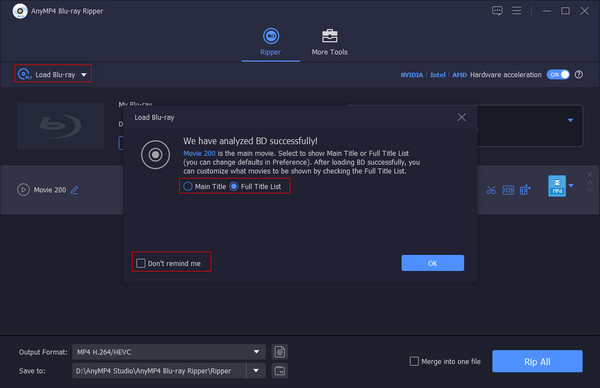
Task: Open the Output Format combo box
Action: [x=169, y=352]
